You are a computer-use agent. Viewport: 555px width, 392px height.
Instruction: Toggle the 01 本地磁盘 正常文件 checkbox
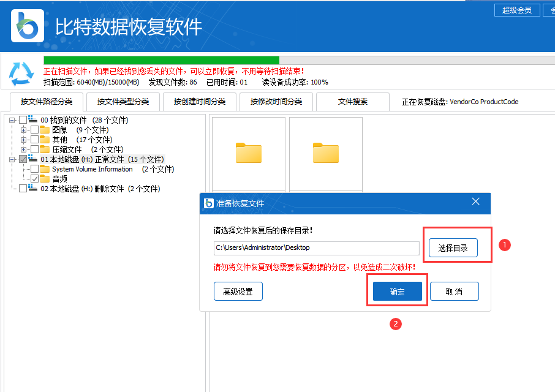[23, 159]
